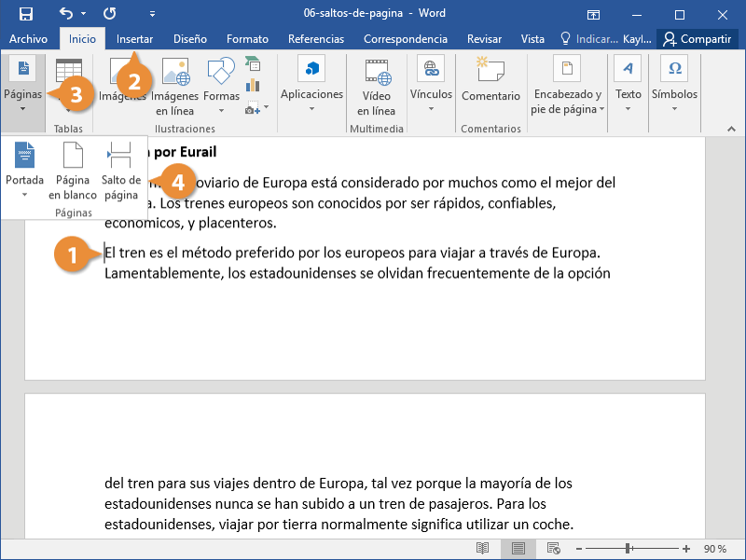Open the undo history dropdown arrow
This screenshot has width=746, height=560.
click(84, 14)
